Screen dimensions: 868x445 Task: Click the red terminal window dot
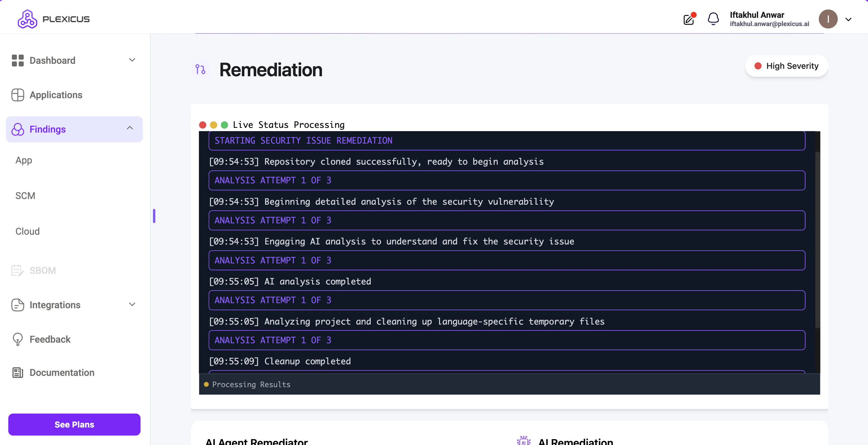(x=202, y=125)
